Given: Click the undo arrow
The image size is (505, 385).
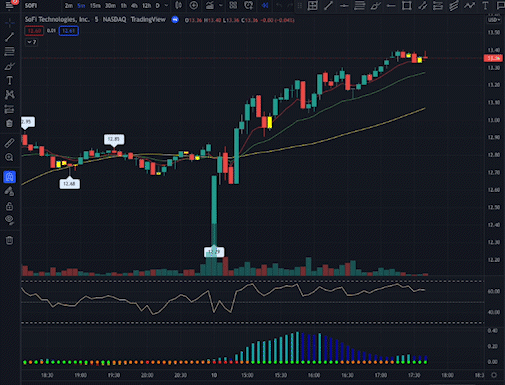Looking at the screenshot, I should [x=279, y=5].
